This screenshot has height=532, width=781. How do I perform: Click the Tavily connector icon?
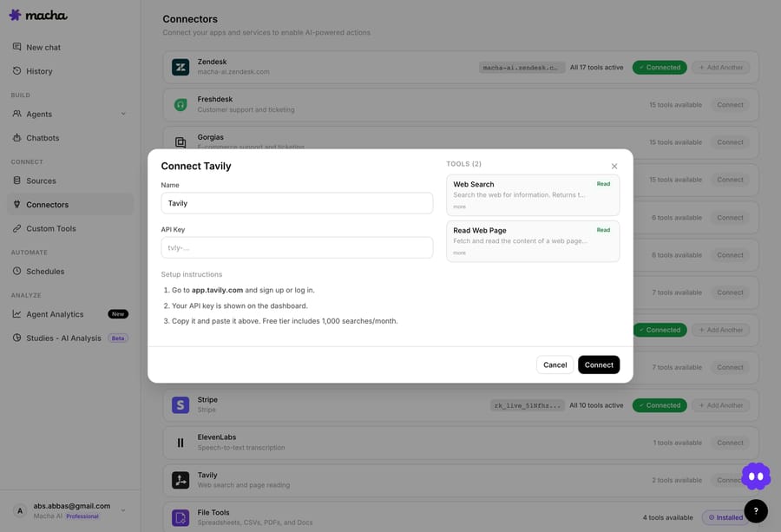[x=180, y=480]
